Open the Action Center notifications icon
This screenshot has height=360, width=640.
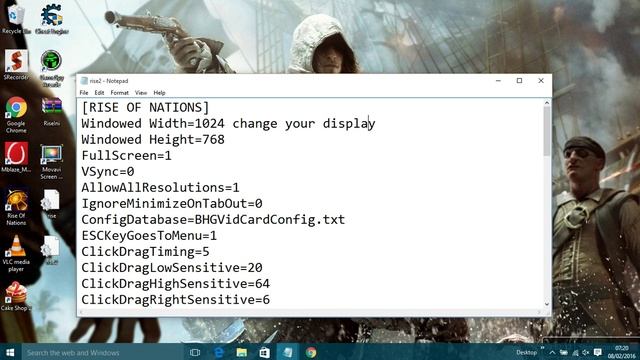point(598,352)
